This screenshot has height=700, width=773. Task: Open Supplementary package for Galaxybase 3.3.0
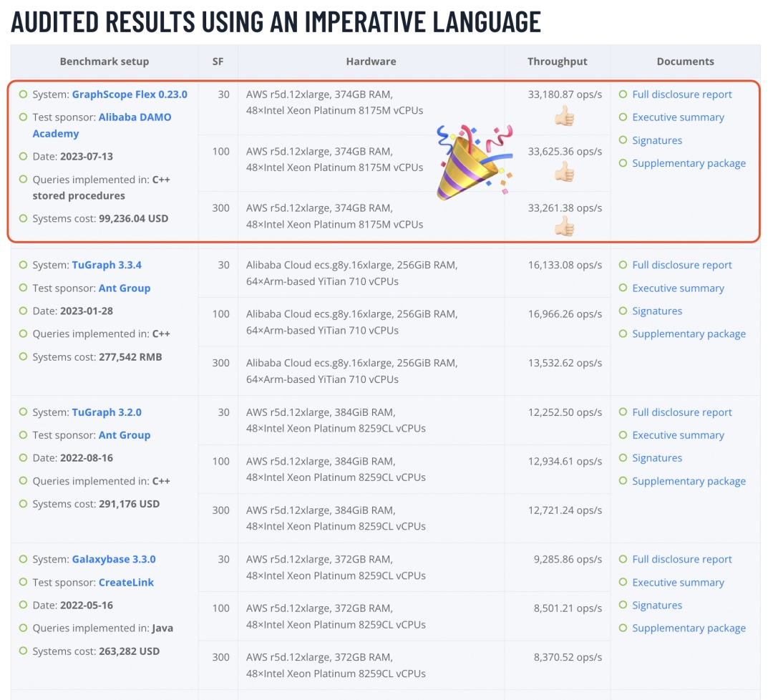click(689, 628)
